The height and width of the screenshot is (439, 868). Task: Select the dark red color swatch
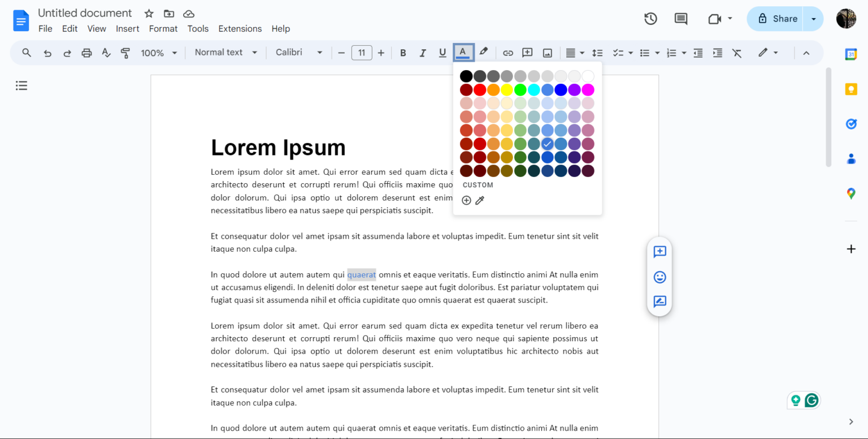pos(466,89)
